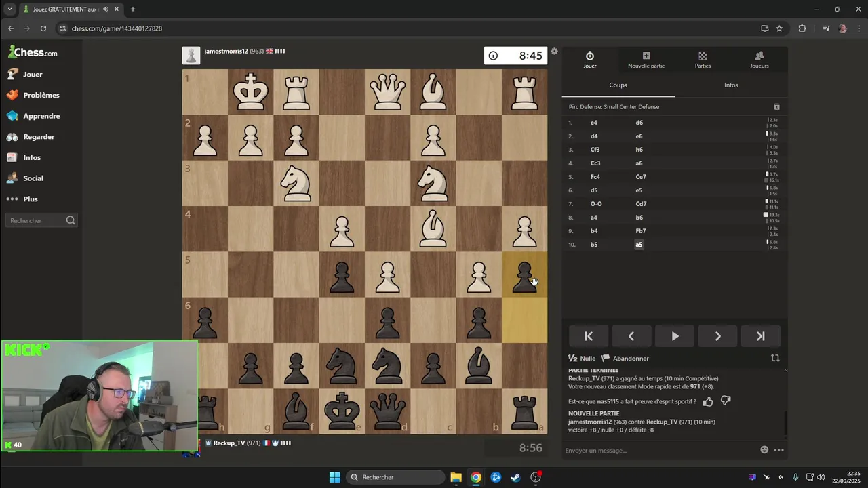Mute the tab via speaker icon
The image size is (868, 488).
coord(106,9)
